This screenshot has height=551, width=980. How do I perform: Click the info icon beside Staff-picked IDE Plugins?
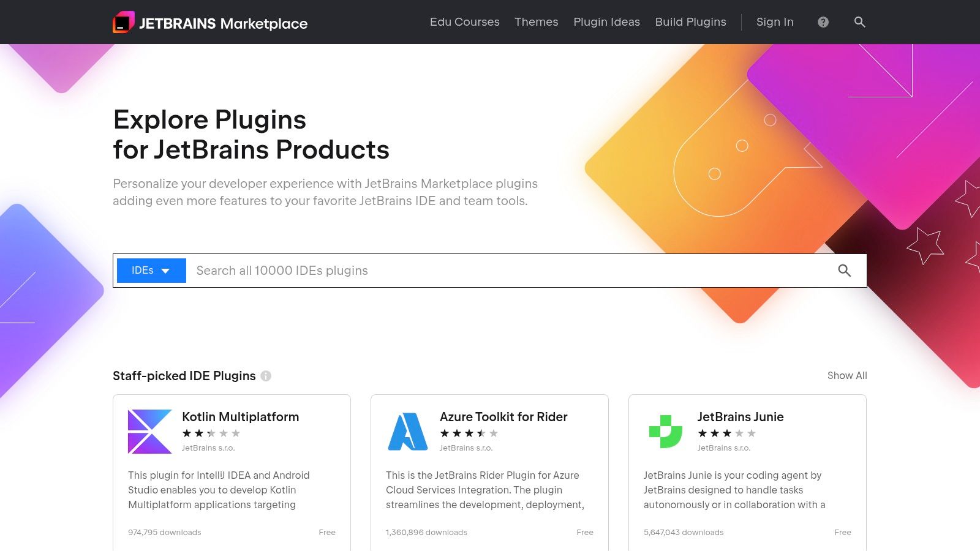pyautogui.click(x=266, y=376)
